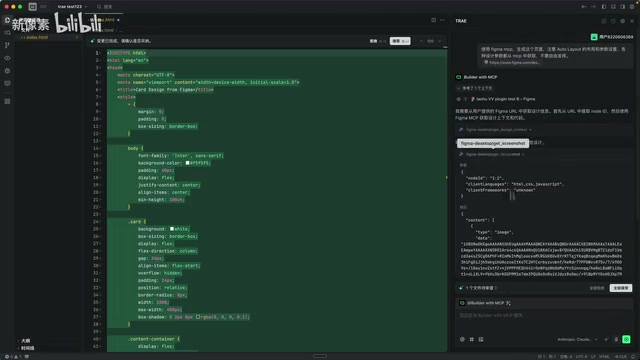Start a new chat in TRAE panel
Screen dimensions: 640x360
pyautogui.click(x=604, y=21)
